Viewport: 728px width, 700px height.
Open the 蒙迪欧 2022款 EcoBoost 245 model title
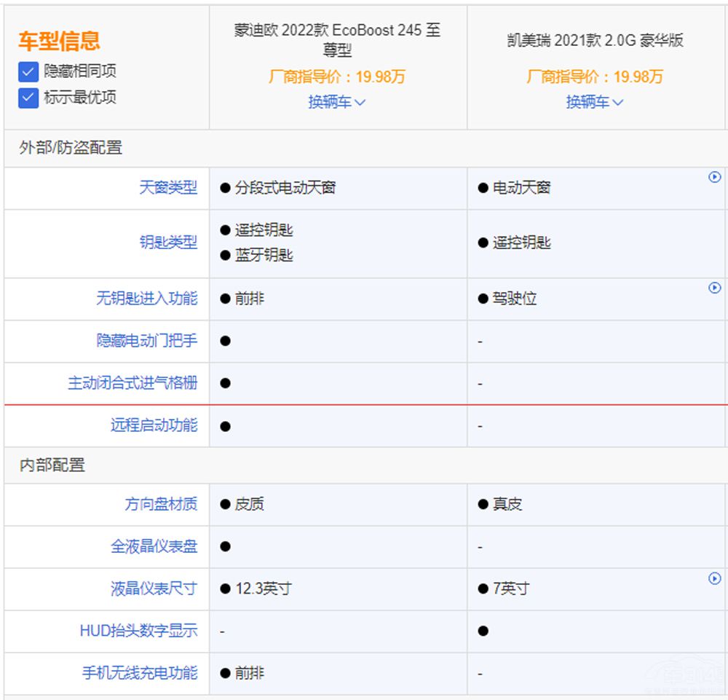click(337, 40)
